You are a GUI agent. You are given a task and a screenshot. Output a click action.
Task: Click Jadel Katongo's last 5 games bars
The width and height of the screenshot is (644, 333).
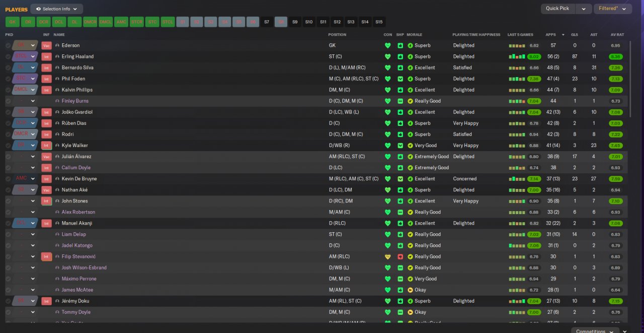[x=517, y=245]
